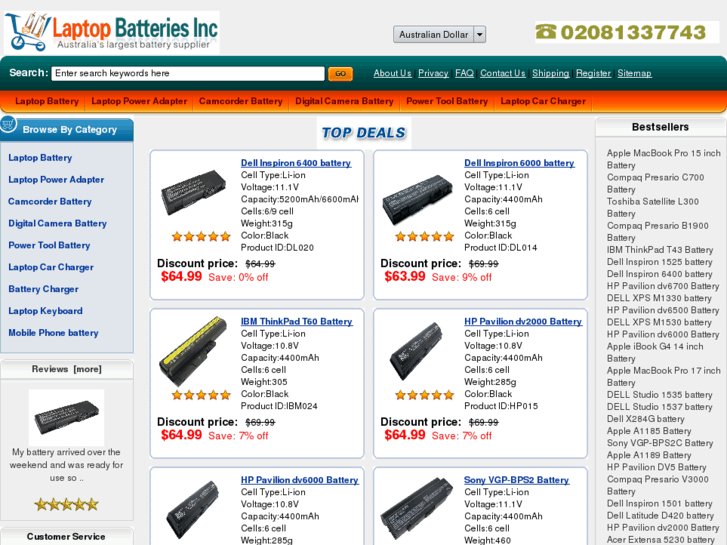Open the Shipping link in top bar
Image resolution: width=727 pixels, height=545 pixels.
(x=550, y=73)
